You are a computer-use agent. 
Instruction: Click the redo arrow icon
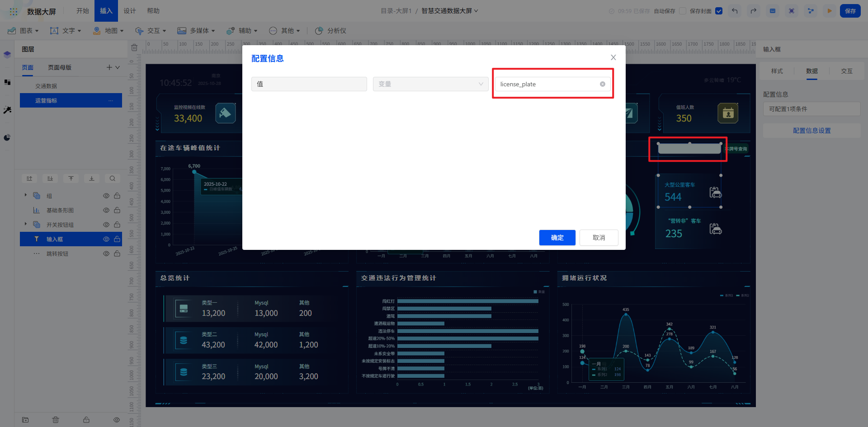pos(753,11)
